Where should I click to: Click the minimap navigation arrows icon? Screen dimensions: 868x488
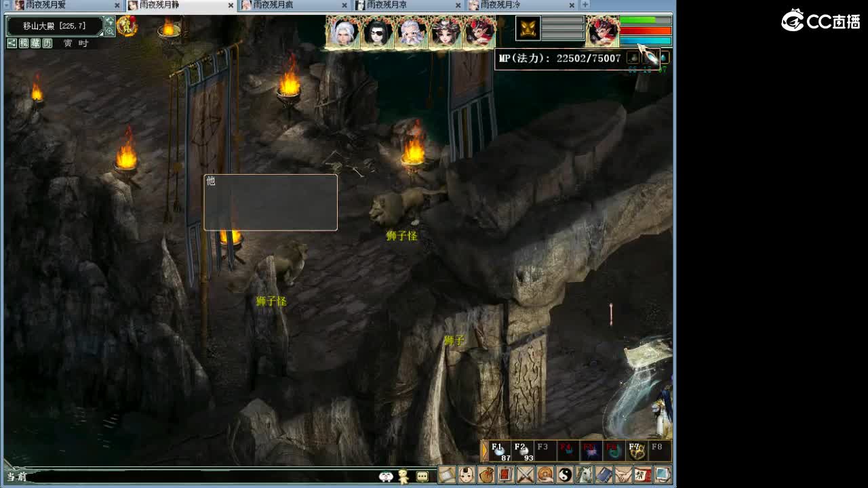(110, 22)
